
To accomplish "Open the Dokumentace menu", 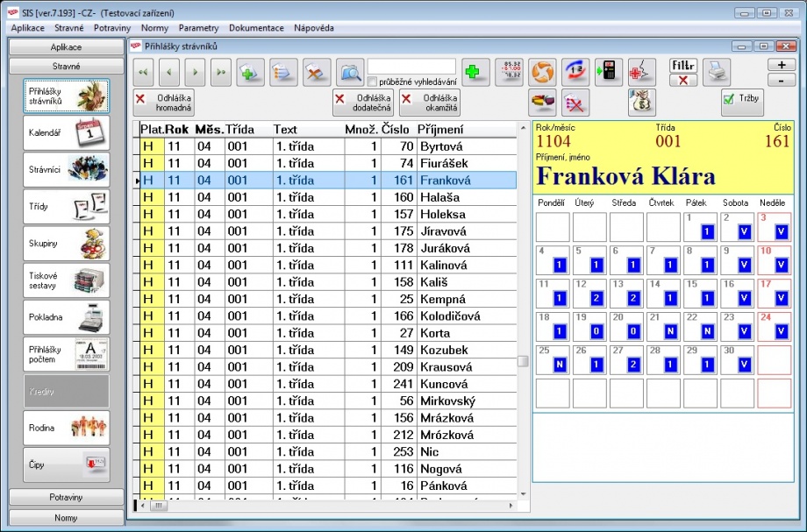I will coord(256,28).
